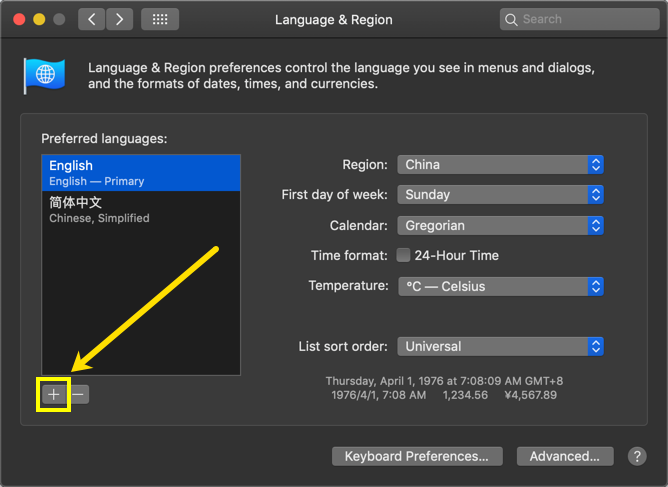Open the List sort order dropdown
Screen dimensions: 668x487
[x=500, y=346]
